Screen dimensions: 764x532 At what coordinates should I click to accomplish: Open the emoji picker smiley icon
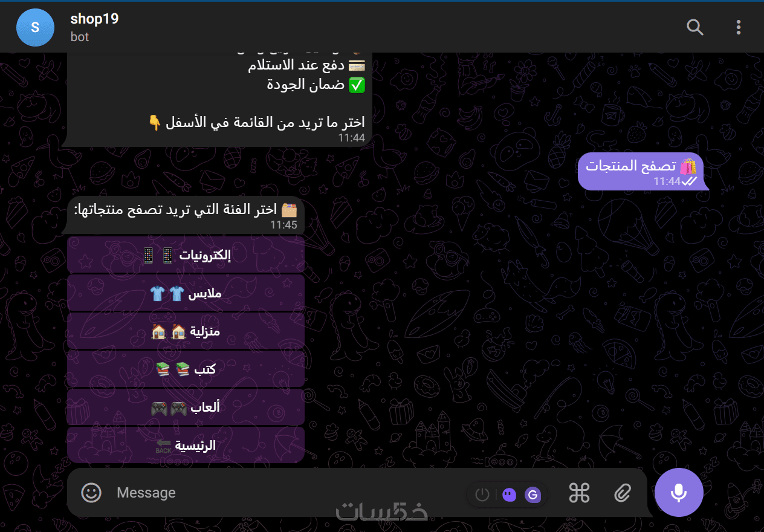coord(91,493)
